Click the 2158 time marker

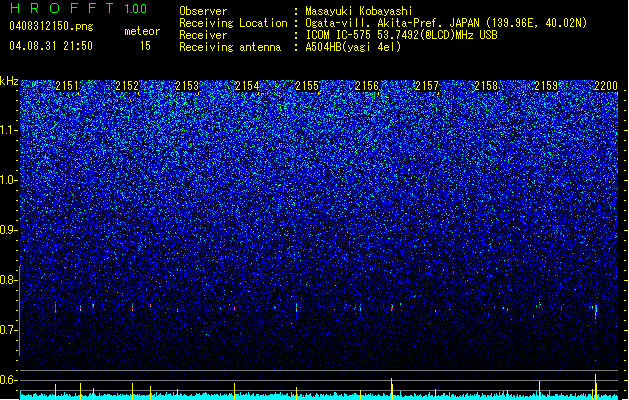pyautogui.click(x=486, y=86)
